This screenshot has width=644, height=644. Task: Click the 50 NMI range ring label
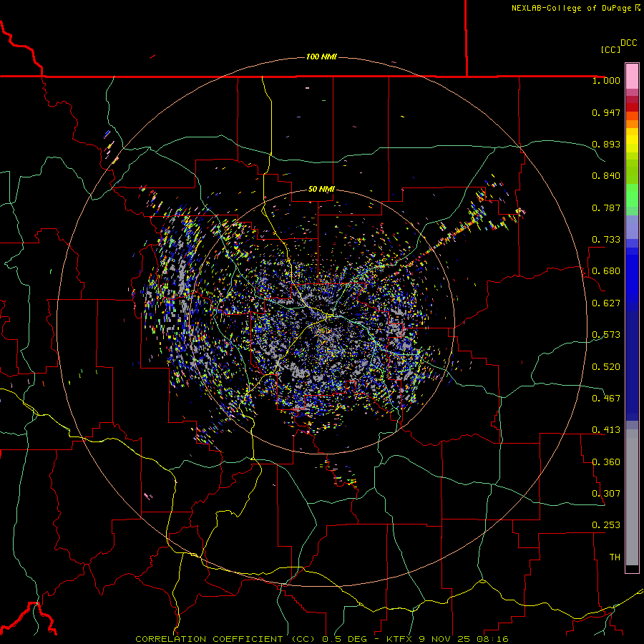(321, 189)
